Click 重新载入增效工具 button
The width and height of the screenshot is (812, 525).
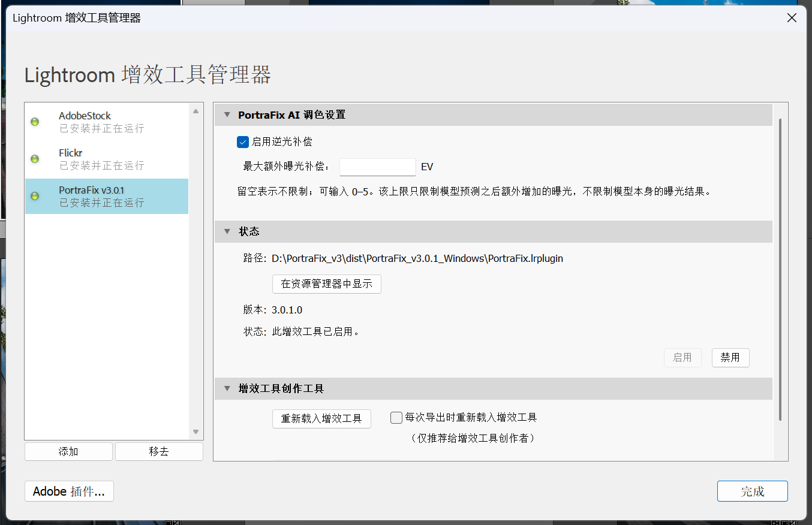click(321, 419)
